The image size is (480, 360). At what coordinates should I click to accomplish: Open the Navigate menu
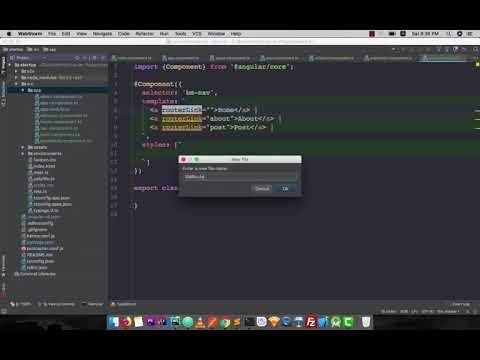(x=102, y=34)
